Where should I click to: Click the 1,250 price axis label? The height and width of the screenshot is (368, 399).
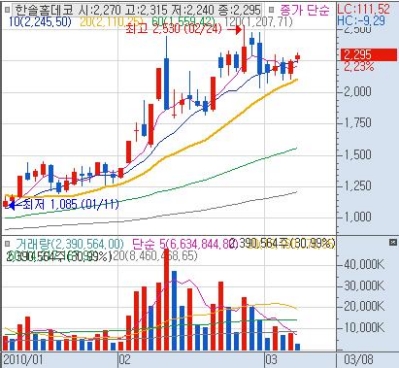pos(357,186)
